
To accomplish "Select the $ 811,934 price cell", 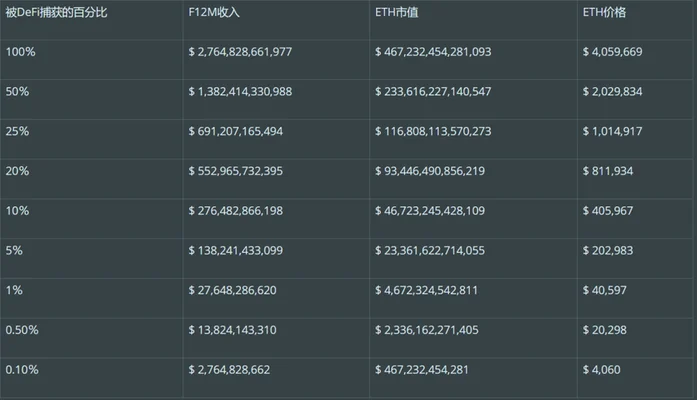I will [x=608, y=171].
